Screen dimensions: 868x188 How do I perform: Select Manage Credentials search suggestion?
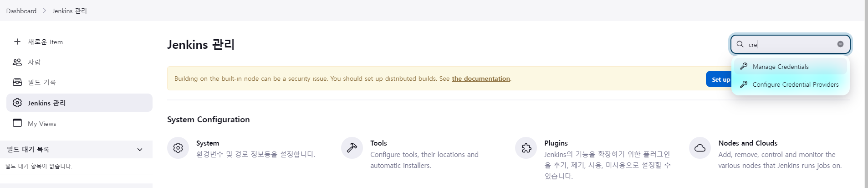pyautogui.click(x=790, y=66)
